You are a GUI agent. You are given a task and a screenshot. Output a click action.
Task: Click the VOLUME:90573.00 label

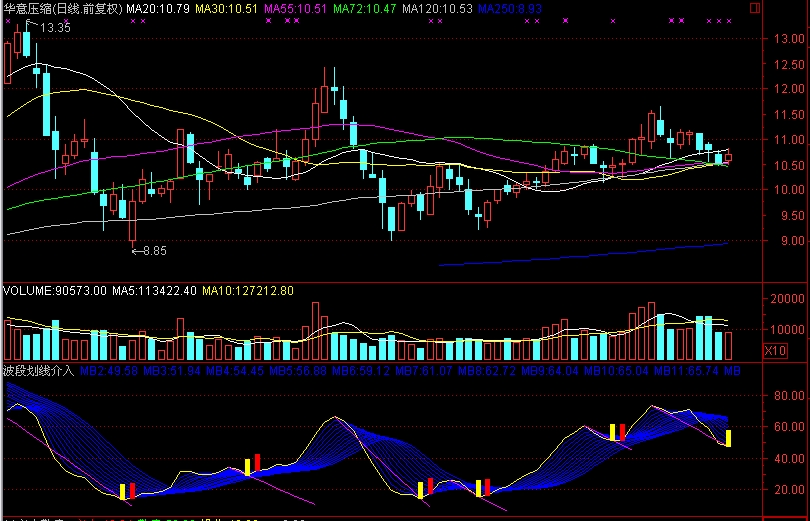coord(55,291)
